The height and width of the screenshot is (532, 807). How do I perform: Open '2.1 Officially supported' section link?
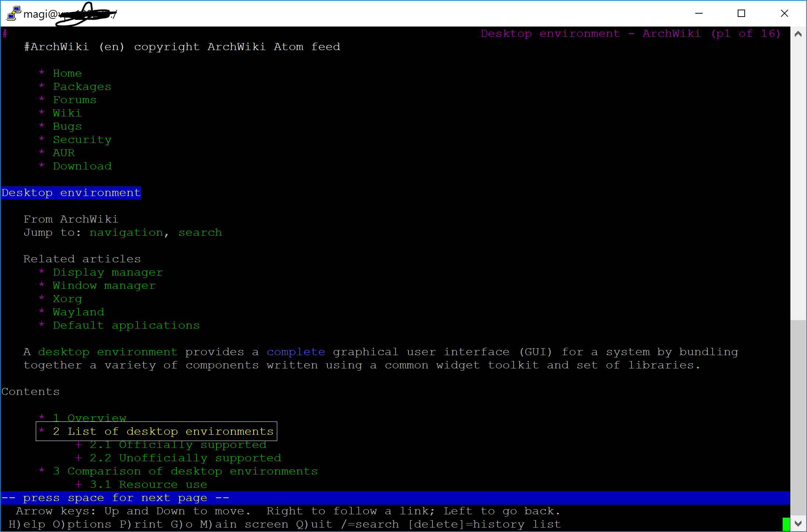click(x=178, y=445)
